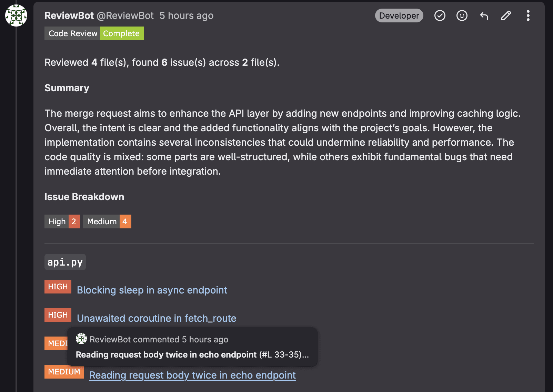Click the api.py filename chip
This screenshot has height=392, width=553.
tap(65, 262)
